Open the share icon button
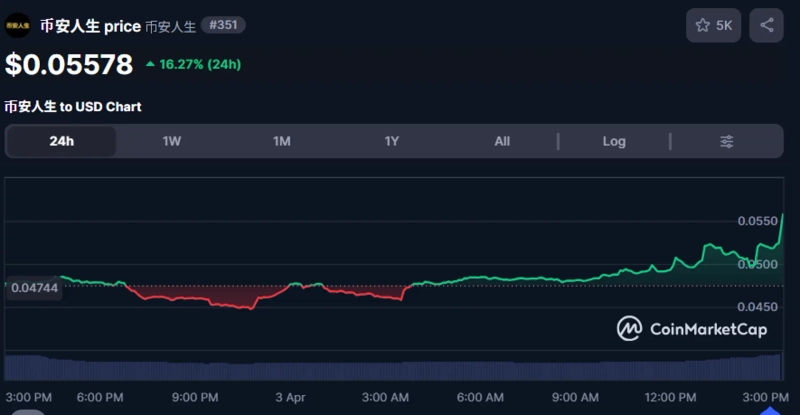 point(767,25)
